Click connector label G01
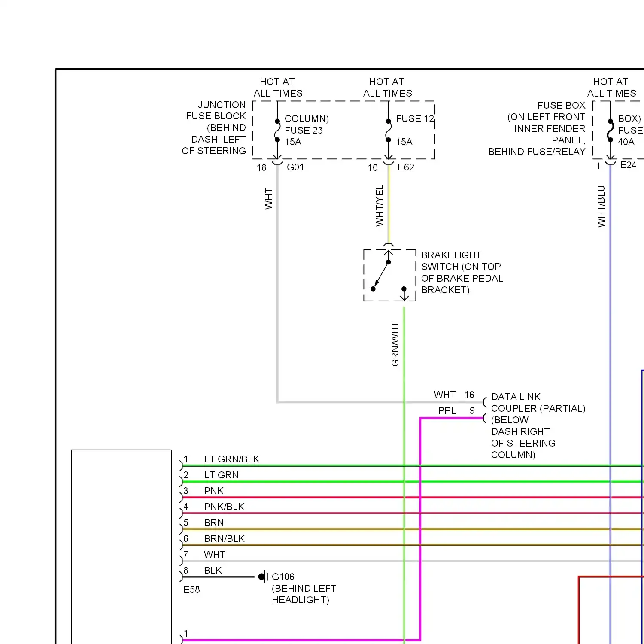 click(295, 167)
